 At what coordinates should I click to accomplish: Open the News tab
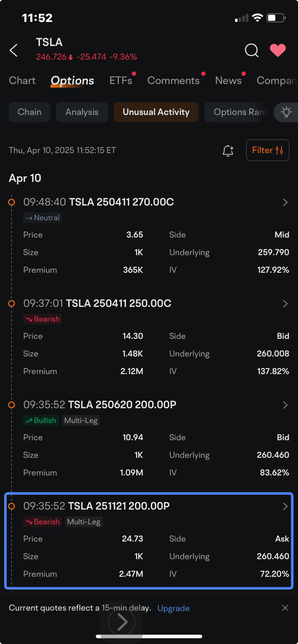[228, 80]
